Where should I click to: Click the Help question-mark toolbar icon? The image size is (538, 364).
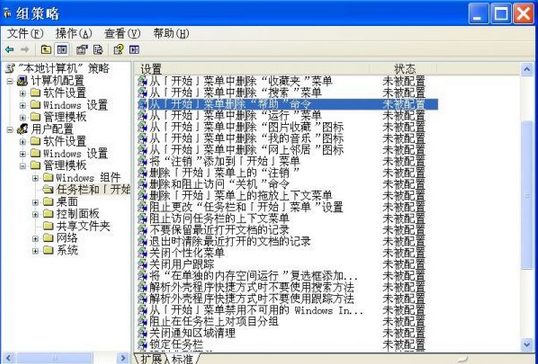[x=118, y=50]
